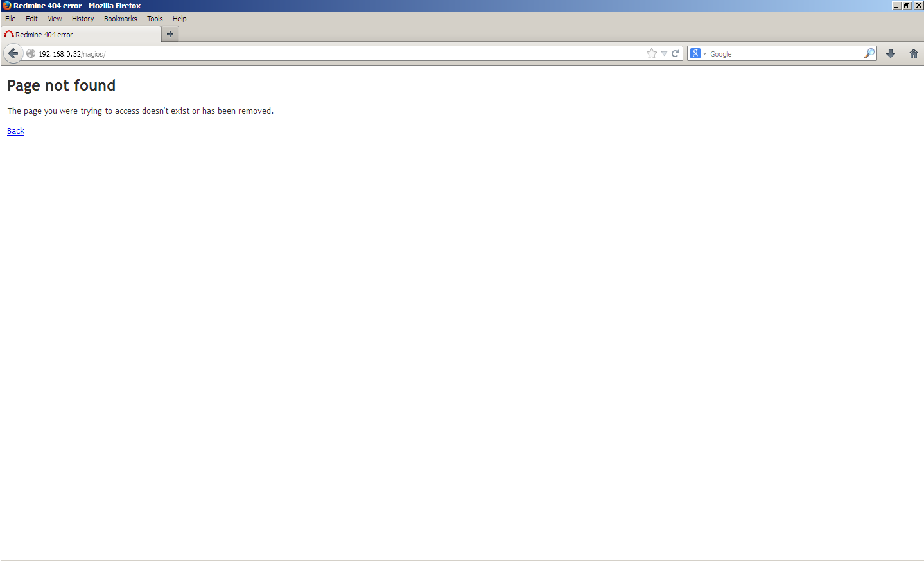Open the History menu
Image resolution: width=924 pixels, height=561 pixels.
point(83,19)
